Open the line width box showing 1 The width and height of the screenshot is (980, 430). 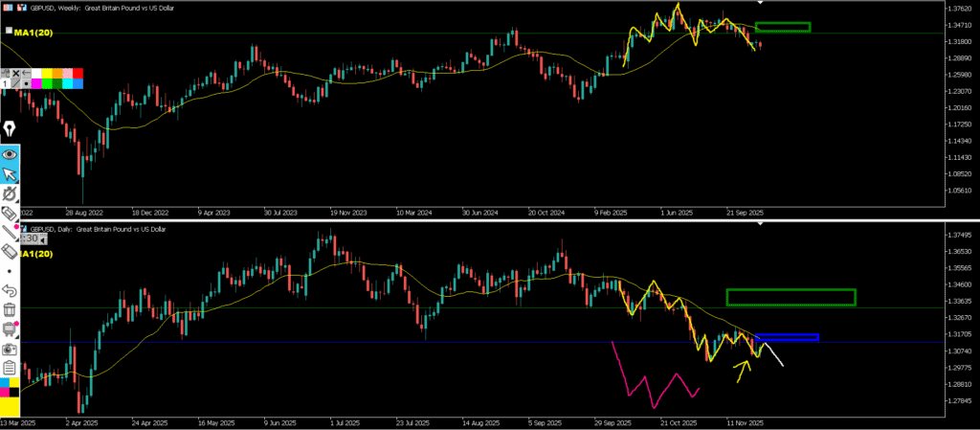pyautogui.click(x=5, y=83)
